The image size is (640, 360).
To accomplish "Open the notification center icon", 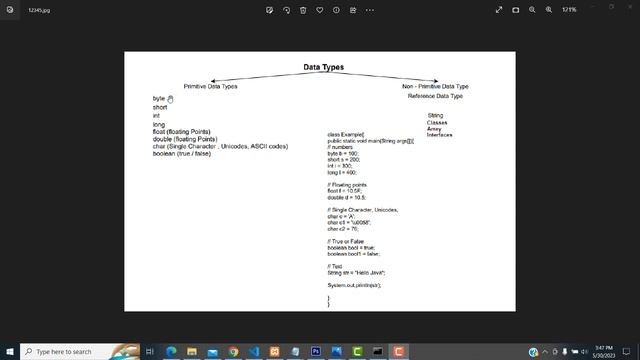I will [627, 352].
